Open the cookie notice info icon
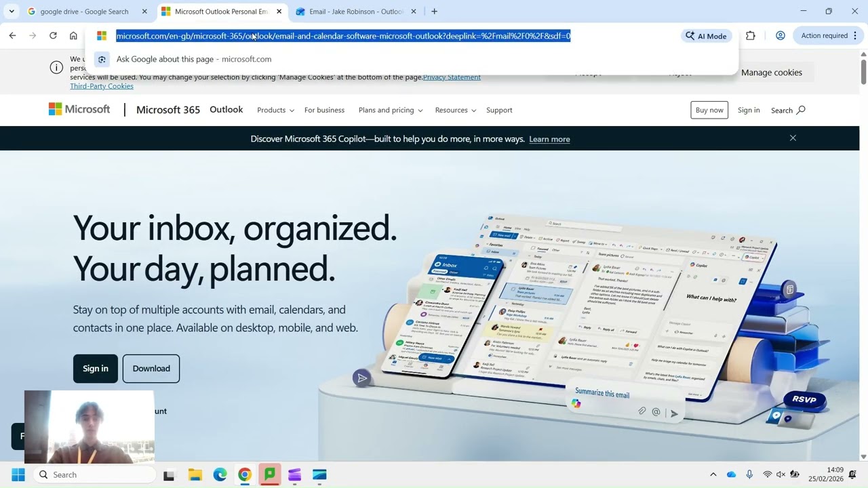This screenshot has height=488, width=868. (x=56, y=67)
